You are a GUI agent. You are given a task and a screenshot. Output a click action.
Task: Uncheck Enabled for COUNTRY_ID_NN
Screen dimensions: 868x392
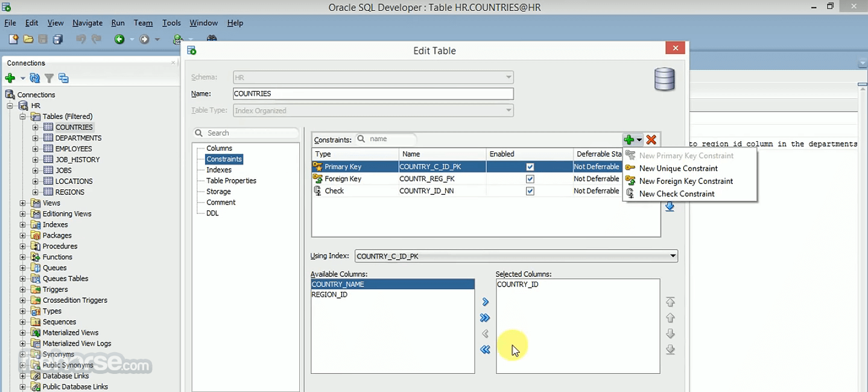[530, 191]
